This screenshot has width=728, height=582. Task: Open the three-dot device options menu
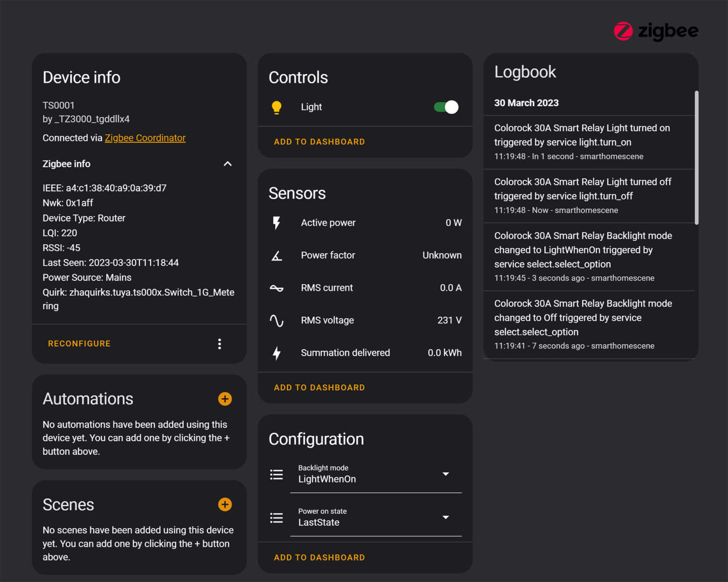click(219, 344)
